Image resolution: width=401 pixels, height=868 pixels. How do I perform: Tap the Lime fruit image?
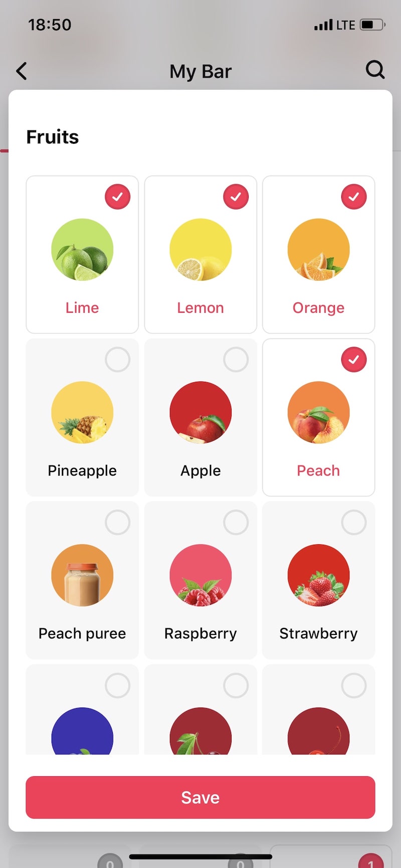(82, 249)
